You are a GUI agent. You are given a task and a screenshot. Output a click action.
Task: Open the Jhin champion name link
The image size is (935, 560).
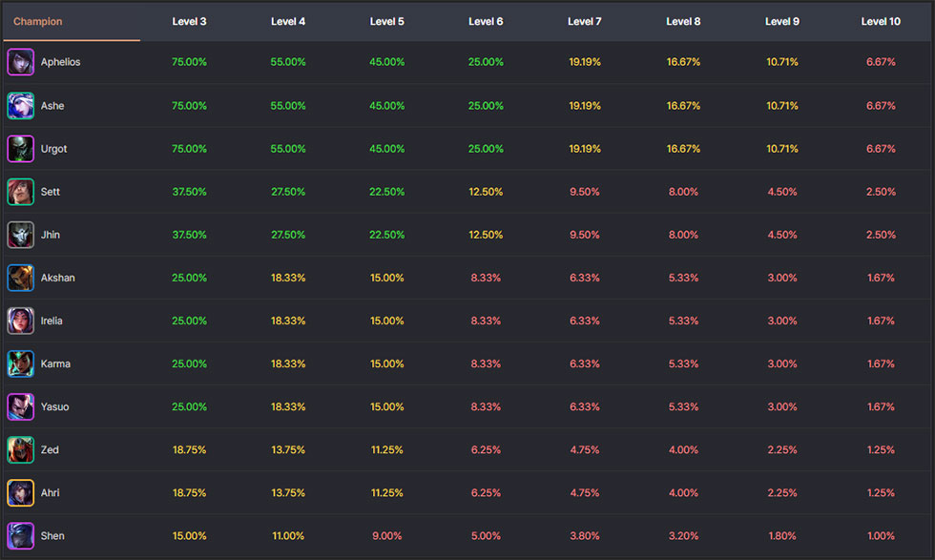coord(50,235)
